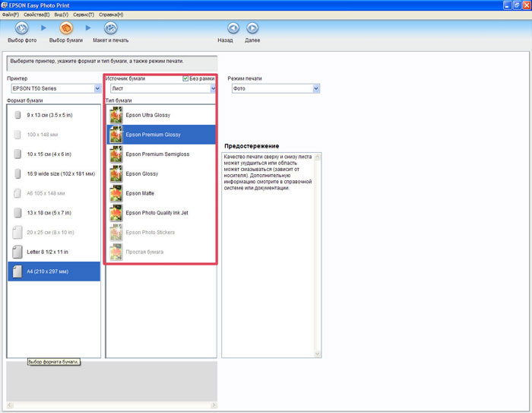The image size is (532, 413).
Task: Click the Epson Photo Stickers thumbnail
Action: pyautogui.click(x=116, y=232)
